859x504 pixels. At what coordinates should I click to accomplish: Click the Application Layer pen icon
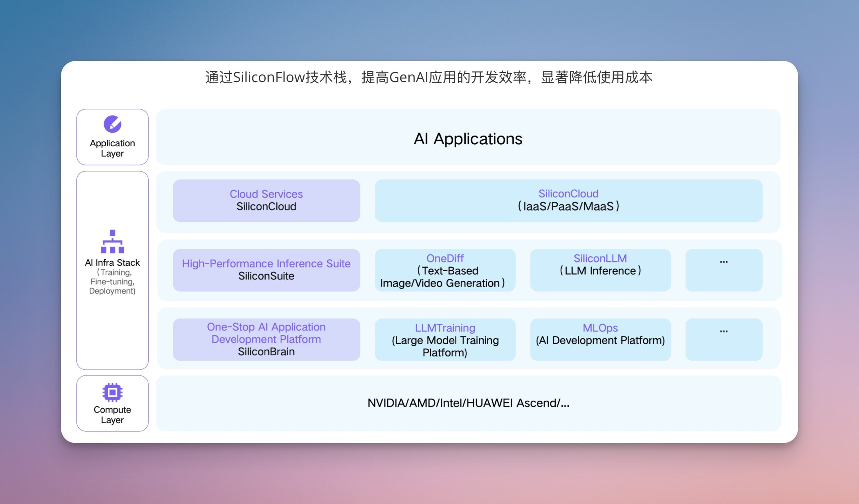tap(112, 124)
